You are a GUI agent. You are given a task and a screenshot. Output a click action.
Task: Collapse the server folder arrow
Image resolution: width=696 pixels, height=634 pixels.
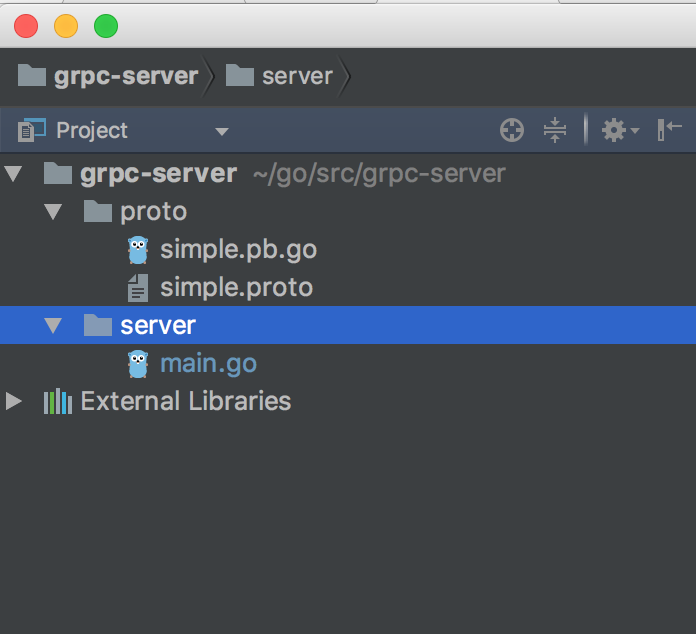pyautogui.click(x=52, y=326)
